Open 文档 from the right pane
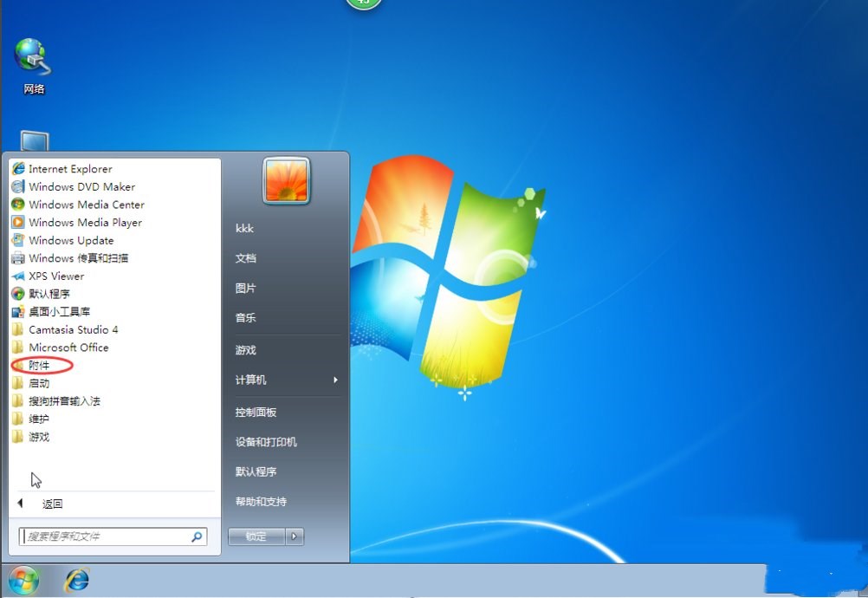This screenshot has height=598, width=868. click(246, 258)
